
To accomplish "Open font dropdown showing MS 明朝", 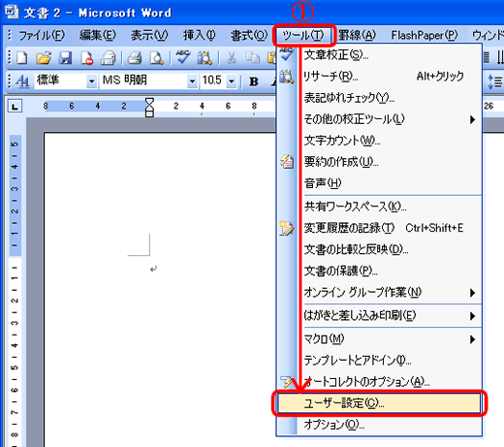I will click(x=192, y=81).
